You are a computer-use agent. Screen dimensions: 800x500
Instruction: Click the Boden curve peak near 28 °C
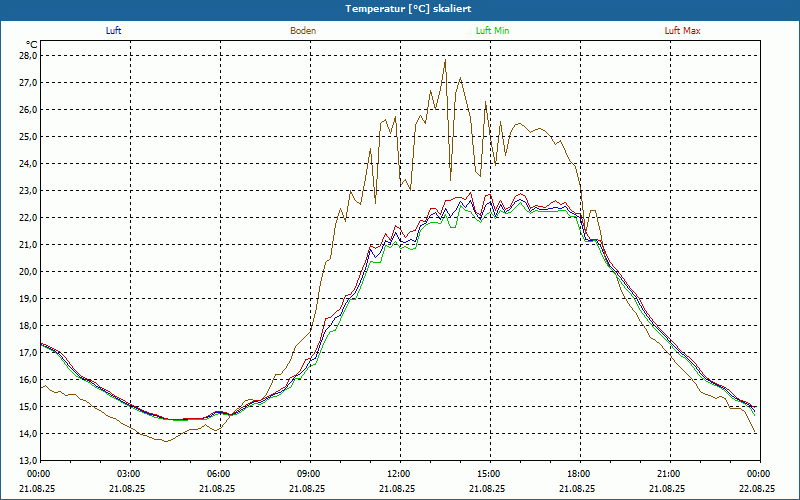pyautogui.click(x=445, y=60)
